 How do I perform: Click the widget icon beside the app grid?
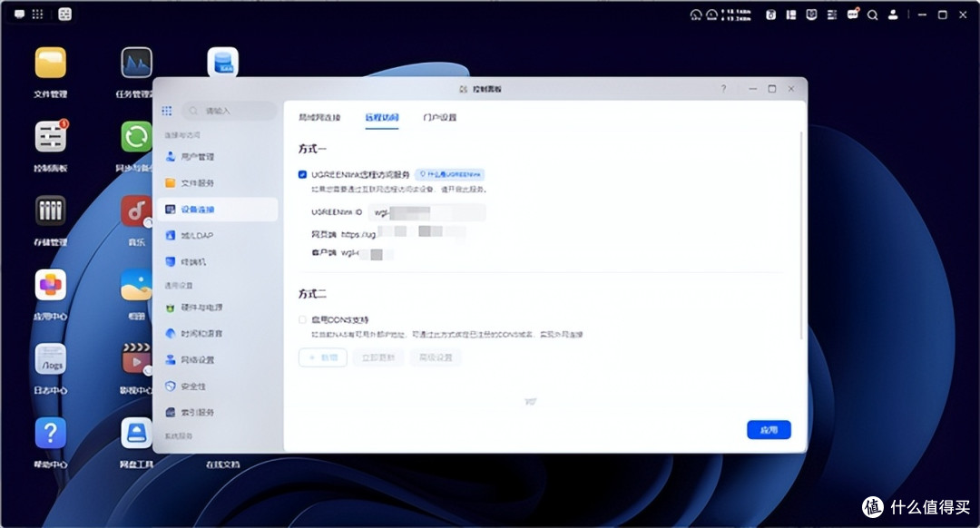[x=65, y=14]
